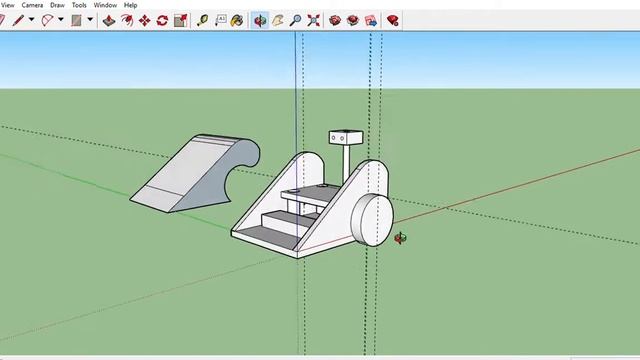Select the Zoom magnifier tool

point(296,20)
